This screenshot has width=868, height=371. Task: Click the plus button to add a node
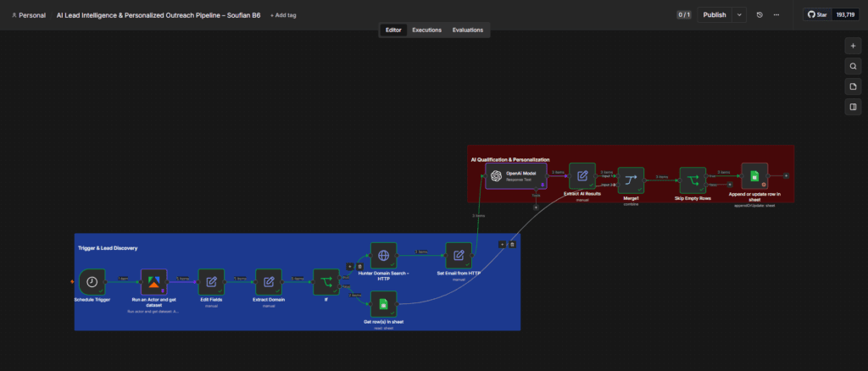pos(853,47)
